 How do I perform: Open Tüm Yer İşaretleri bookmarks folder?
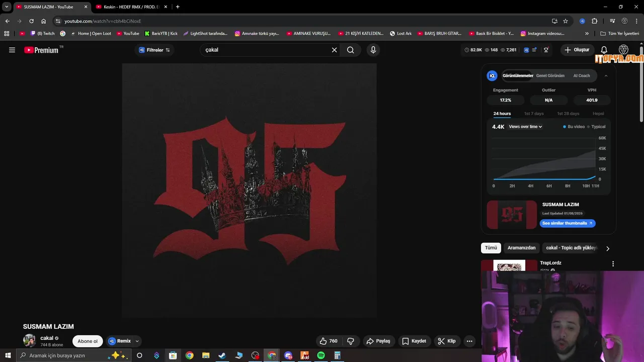(619, 33)
